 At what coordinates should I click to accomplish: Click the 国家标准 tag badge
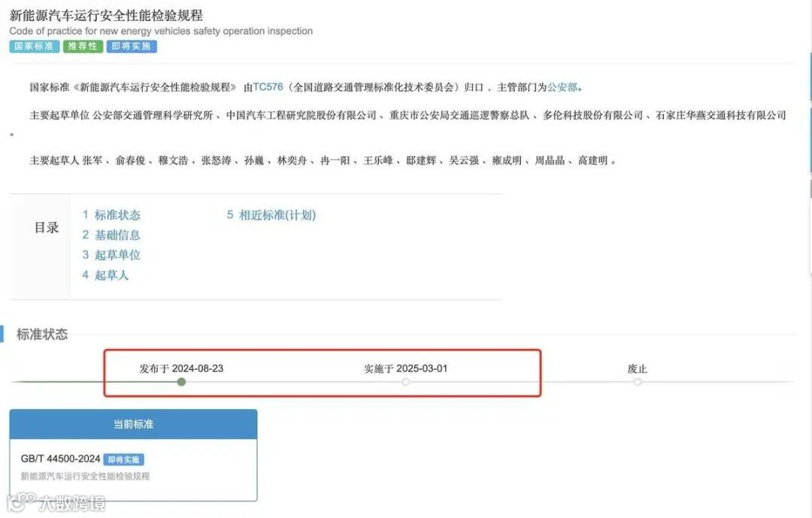[x=34, y=46]
